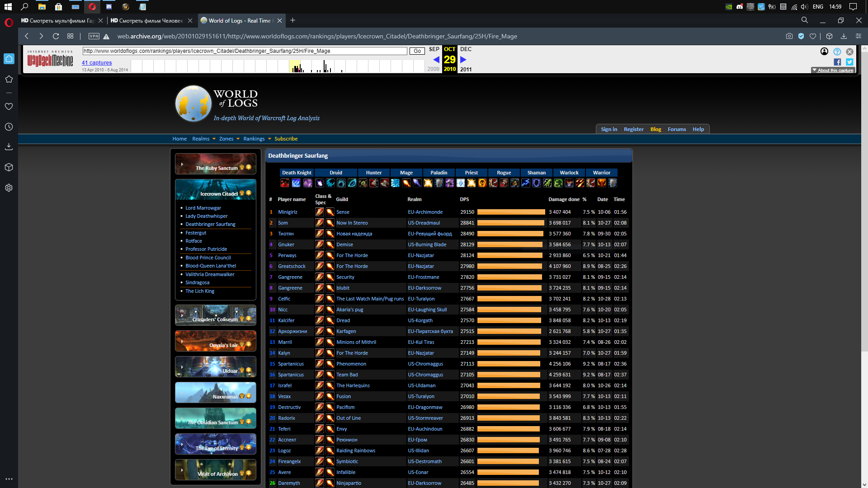Select the Blood Death Knight spec icon

tap(285, 183)
